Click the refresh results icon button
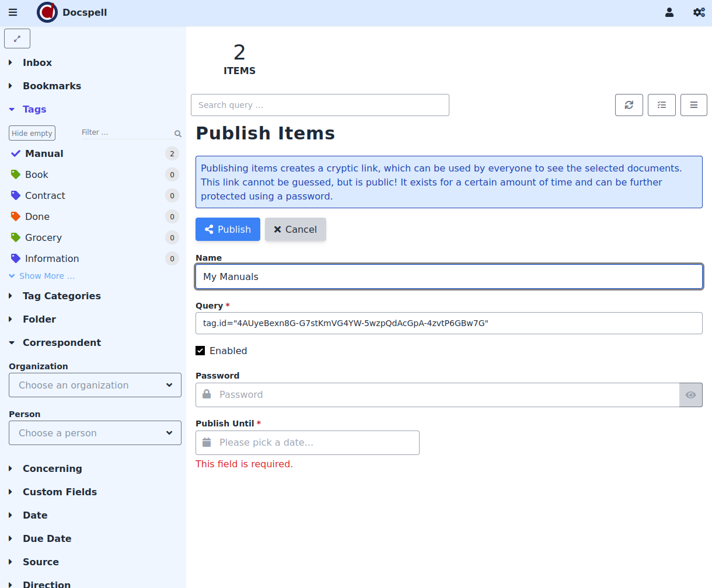Viewport: 712px width, 588px height. point(629,105)
